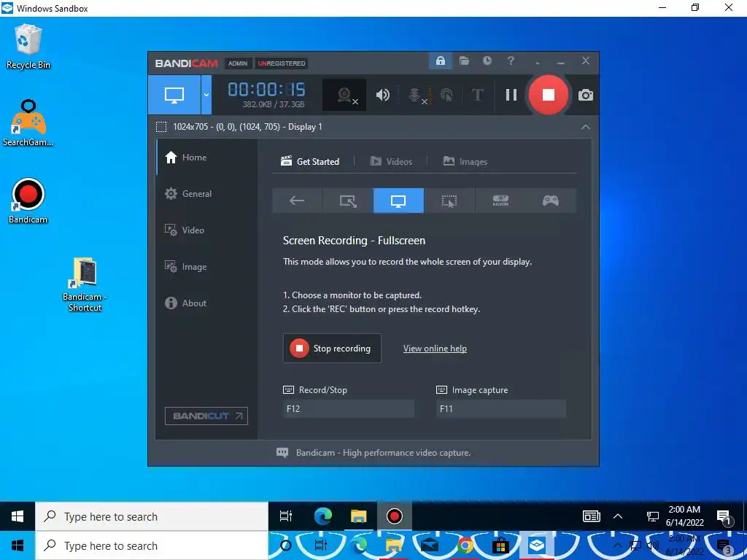Click the 1024x705 Display 1 text

(x=247, y=127)
